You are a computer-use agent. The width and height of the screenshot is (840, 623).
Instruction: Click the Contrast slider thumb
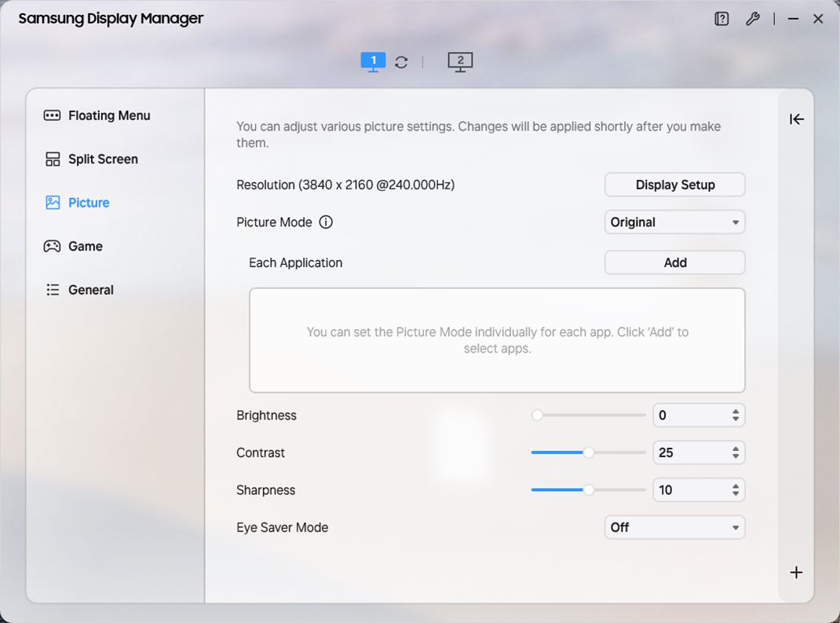[x=588, y=453]
